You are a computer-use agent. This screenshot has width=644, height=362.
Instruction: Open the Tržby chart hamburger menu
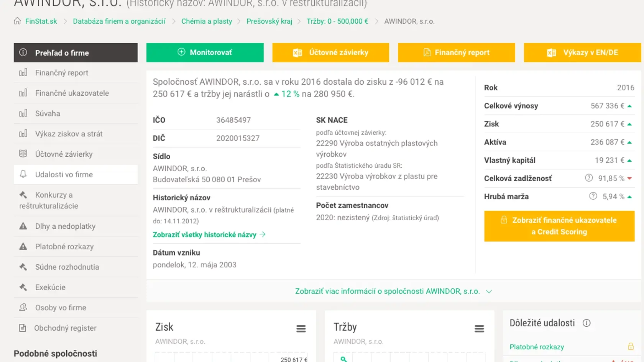pyautogui.click(x=479, y=329)
